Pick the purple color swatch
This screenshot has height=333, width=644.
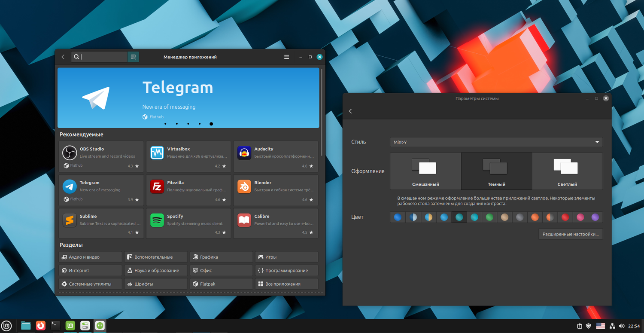point(595,217)
